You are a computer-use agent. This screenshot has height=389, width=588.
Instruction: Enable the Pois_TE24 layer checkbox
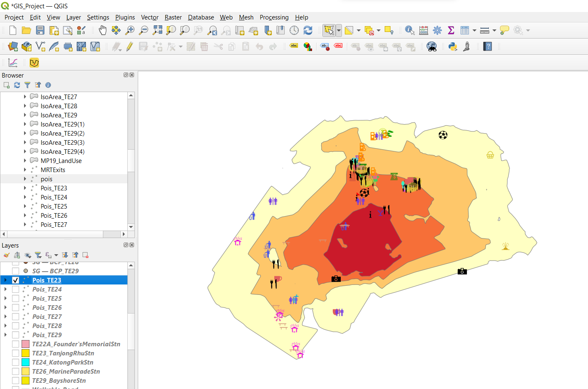click(15, 289)
